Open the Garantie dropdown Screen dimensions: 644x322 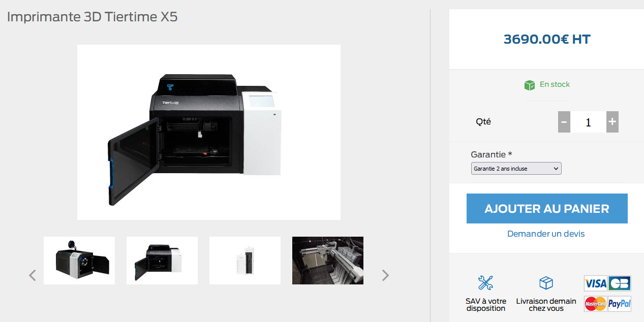pos(516,169)
